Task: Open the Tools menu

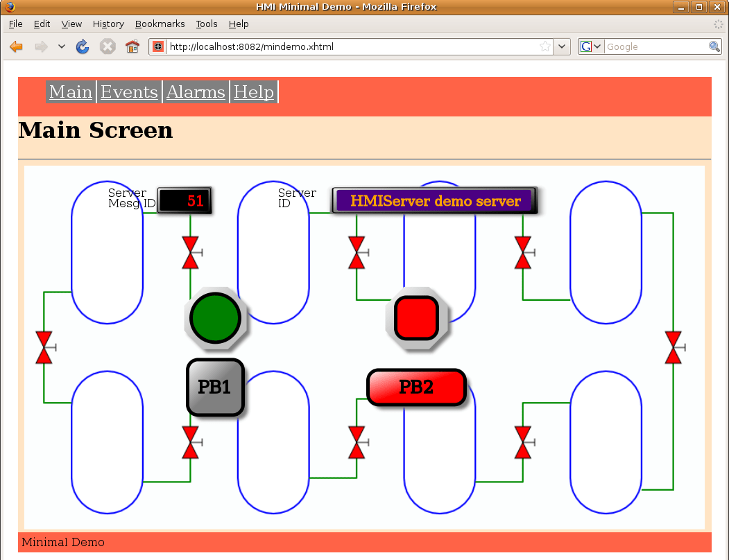Action: click(206, 24)
